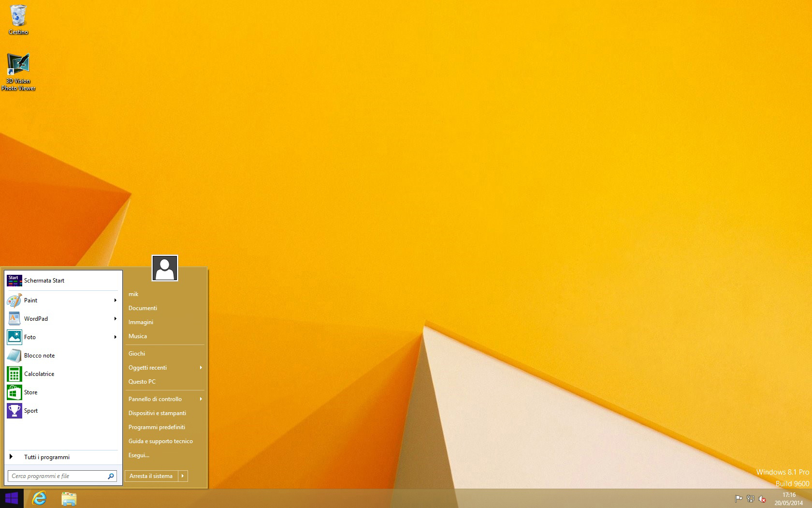This screenshot has height=508, width=812.
Task: Click the Oggetti recenti label
Action: 147,368
